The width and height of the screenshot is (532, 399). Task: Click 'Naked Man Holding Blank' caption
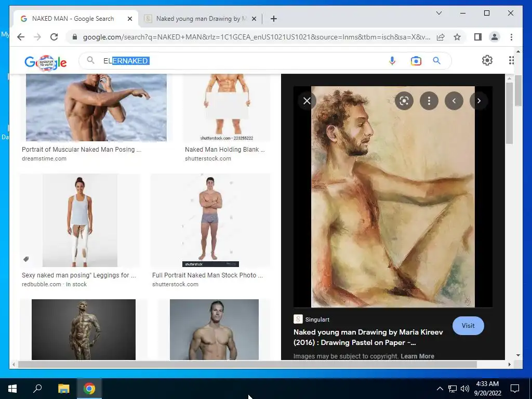point(224,150)
